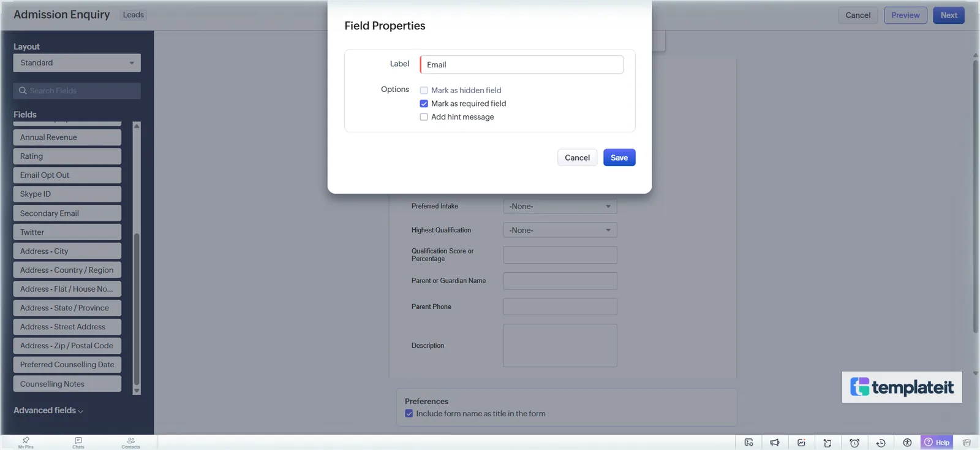Open the Standard layout dropdown

tap(77, 63)
